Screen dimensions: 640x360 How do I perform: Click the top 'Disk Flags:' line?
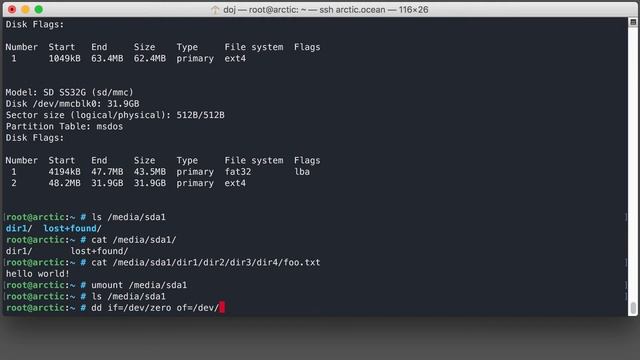35,24
